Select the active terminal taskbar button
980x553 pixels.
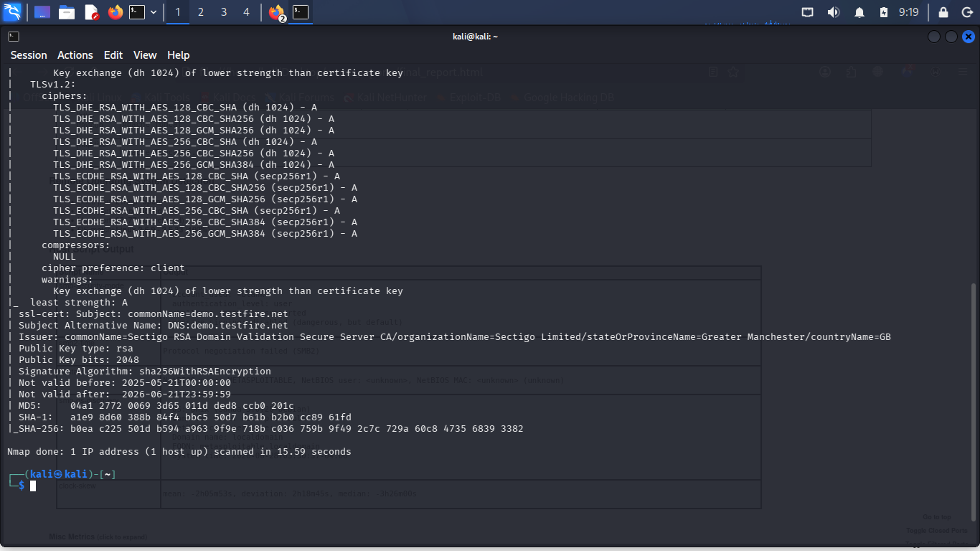(x=301, y=12)
